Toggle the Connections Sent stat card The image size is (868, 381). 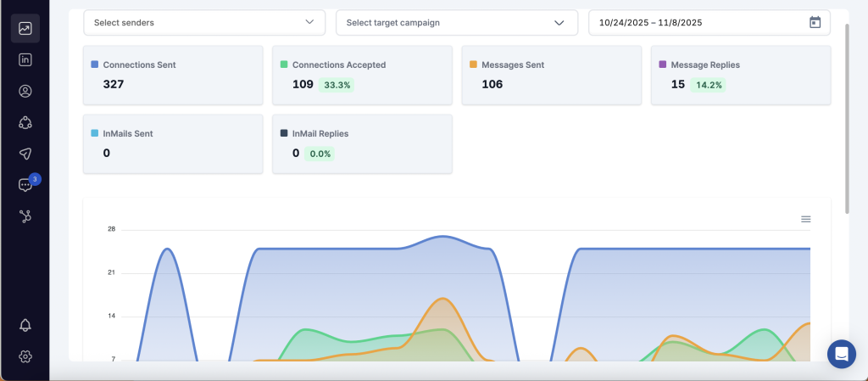pyautogui.click(x=173, y=75)
